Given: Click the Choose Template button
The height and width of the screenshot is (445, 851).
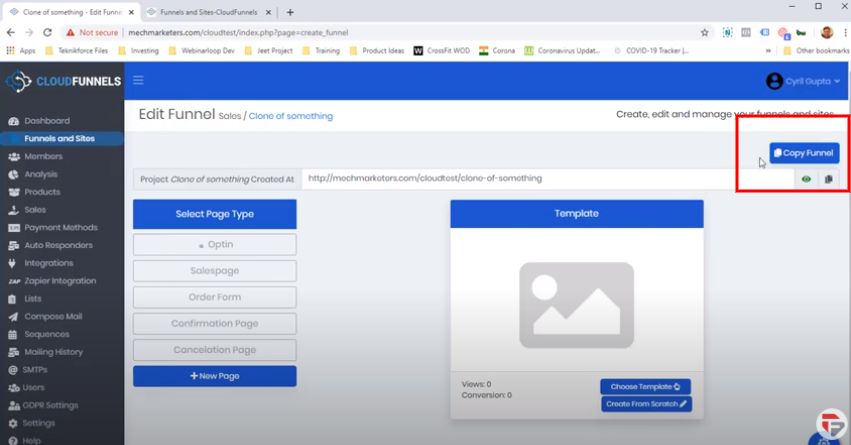Looking at the screenshot, I should (645, 386).
